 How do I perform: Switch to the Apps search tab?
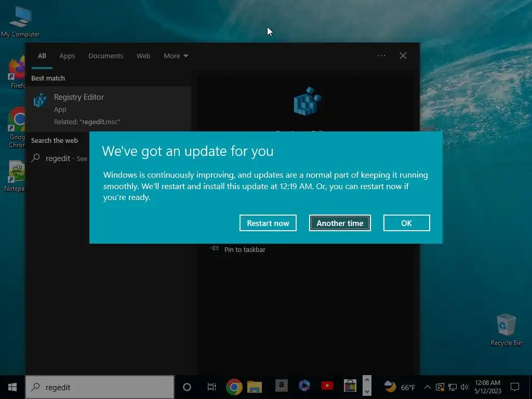point(67,56)
